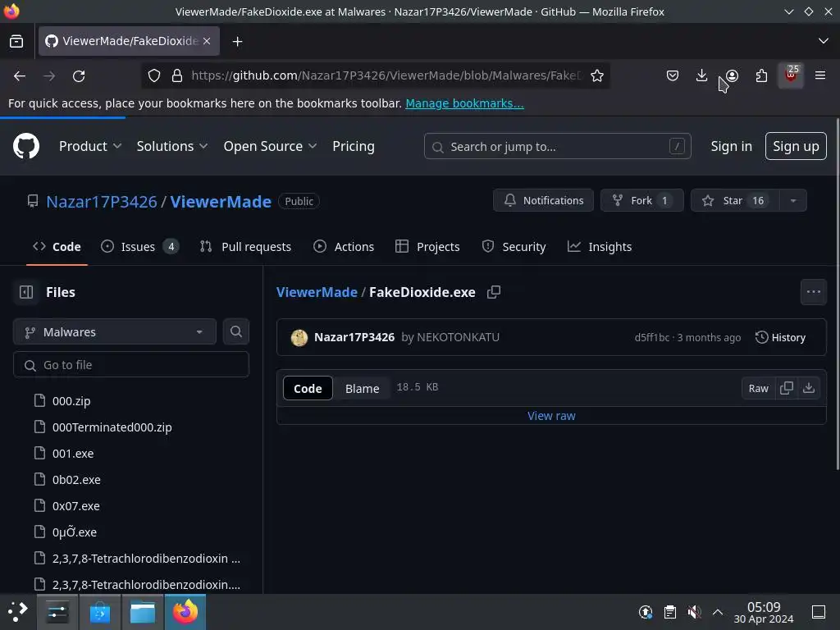Screen dimensions: 840x630
Task: Open a new browser tab
Action: pos(237,41)
